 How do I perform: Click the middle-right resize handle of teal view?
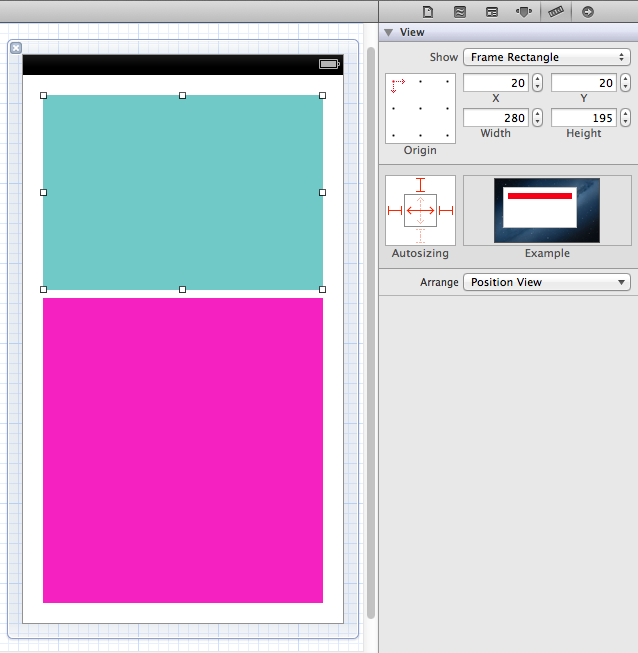point(322,192)
